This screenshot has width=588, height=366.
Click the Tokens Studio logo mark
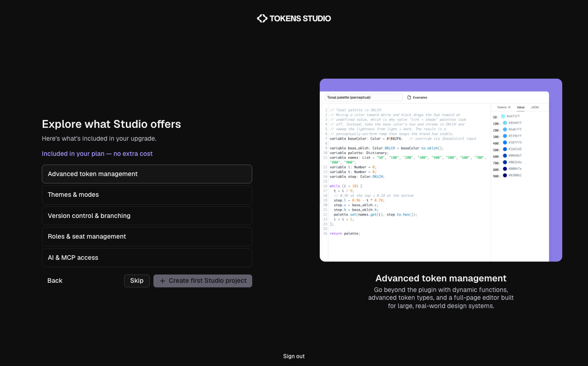coord(262,18)
